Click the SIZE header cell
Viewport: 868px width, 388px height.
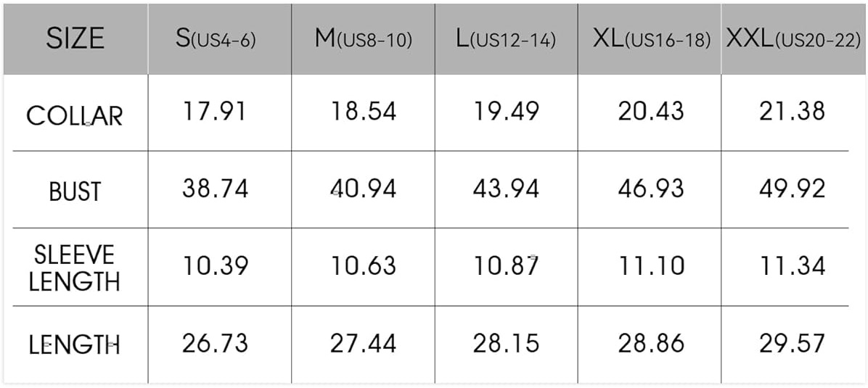[75, 38]
